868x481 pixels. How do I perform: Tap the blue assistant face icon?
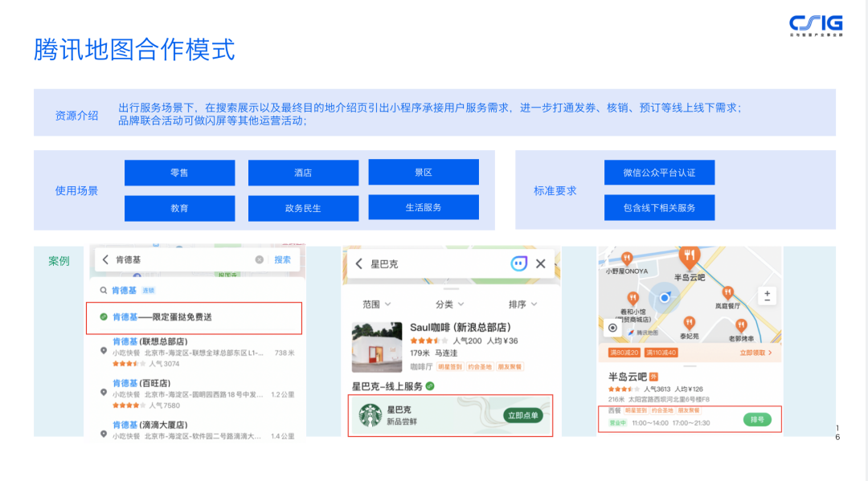click(x=518, y=263)
